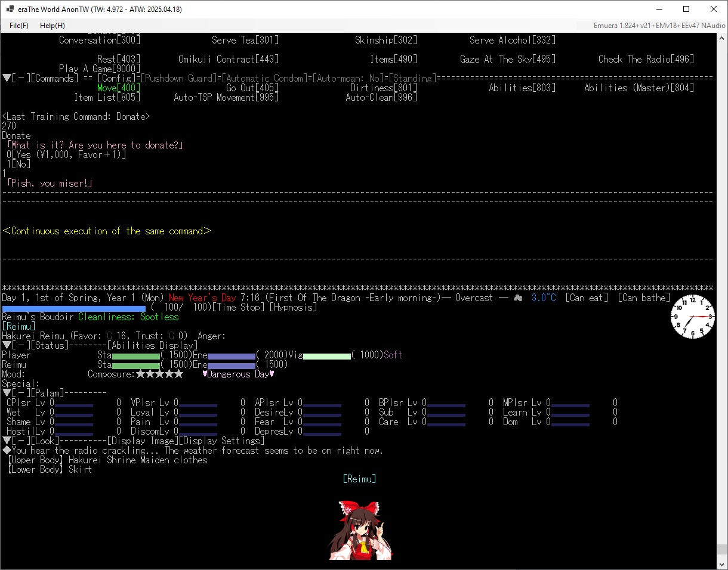
Task: Select the Move[400] command
Action: click(116, 88)
